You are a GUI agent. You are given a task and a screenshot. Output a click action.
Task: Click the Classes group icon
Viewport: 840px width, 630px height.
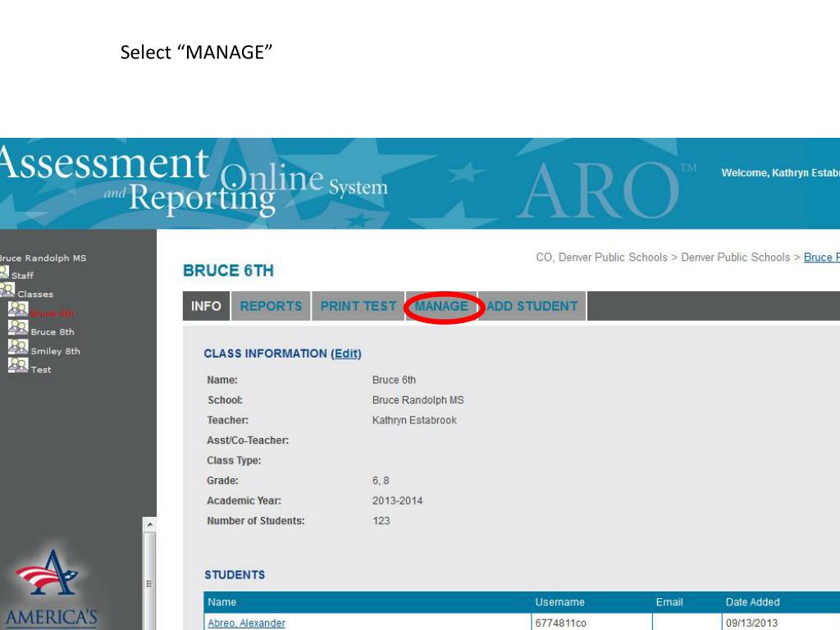point(7,290)
